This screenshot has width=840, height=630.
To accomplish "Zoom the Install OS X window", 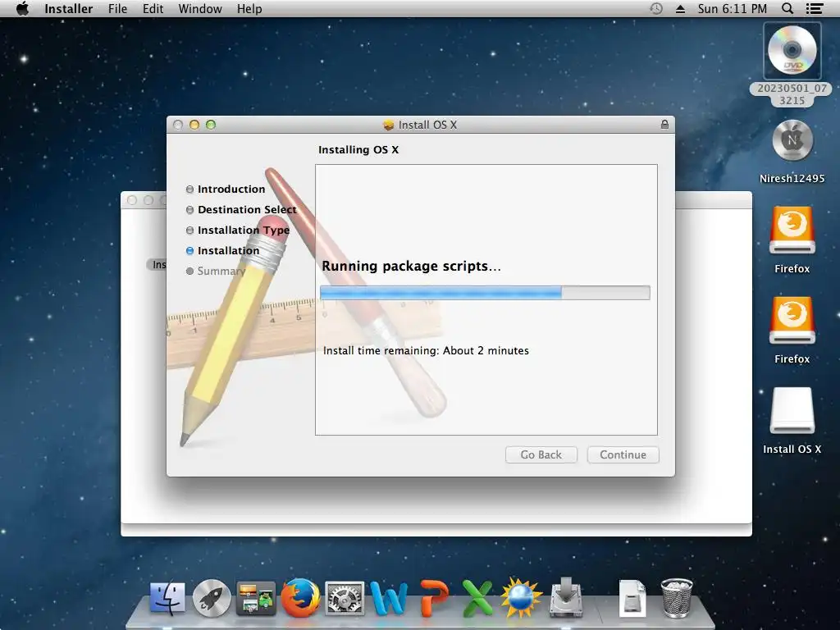I will pyautogui.click(x=211, y=125).
